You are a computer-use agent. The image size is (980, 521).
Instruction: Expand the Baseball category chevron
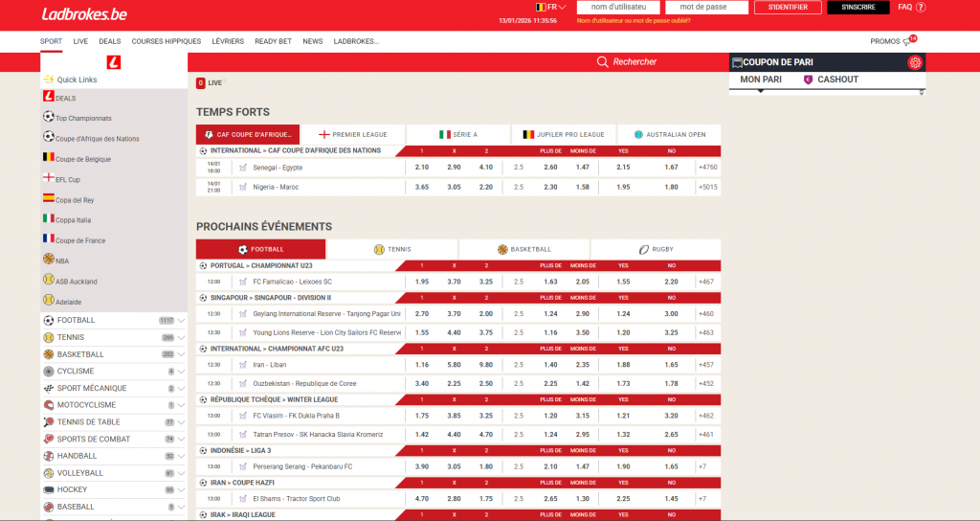pyautogui.click(x=181, y=508)
